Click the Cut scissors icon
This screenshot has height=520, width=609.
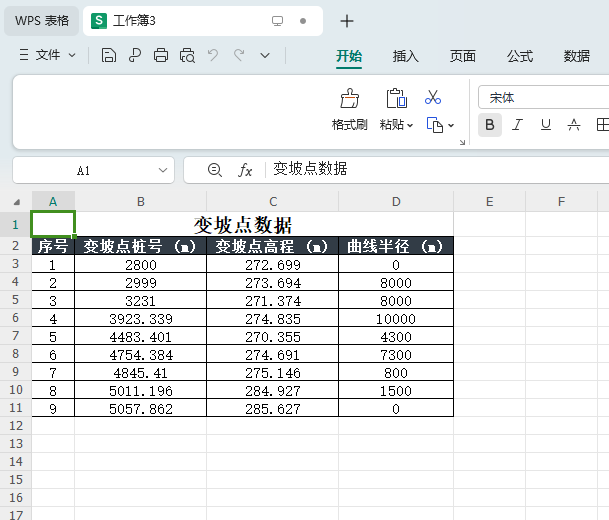(x=433, y=97)
